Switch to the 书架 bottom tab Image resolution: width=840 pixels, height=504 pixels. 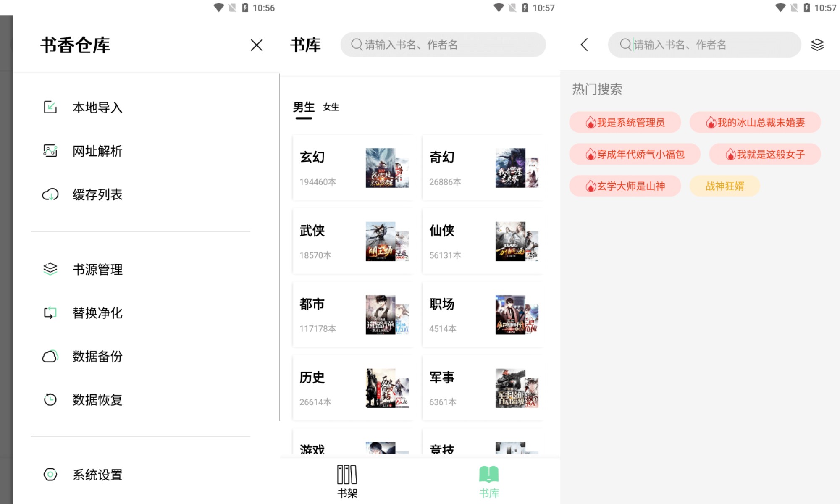[x=347, y=481]
